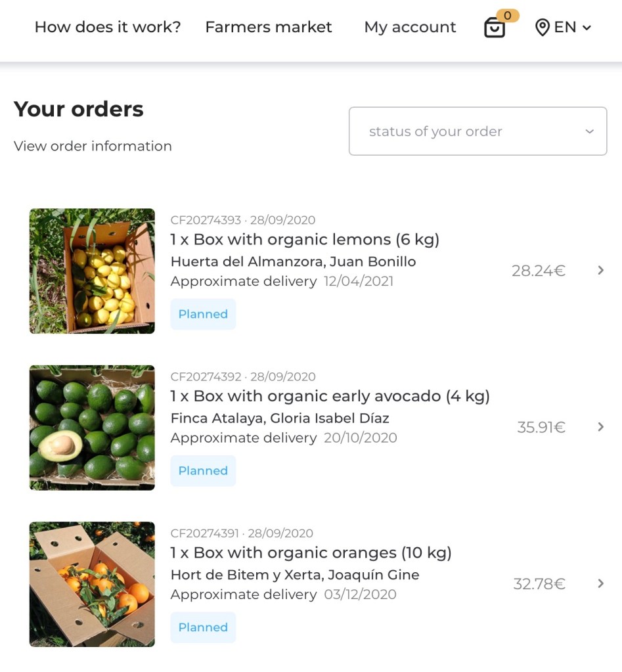The image size is (622, 672).
Task: Open oranges order details arrow
Action: (x=600, y=583)
